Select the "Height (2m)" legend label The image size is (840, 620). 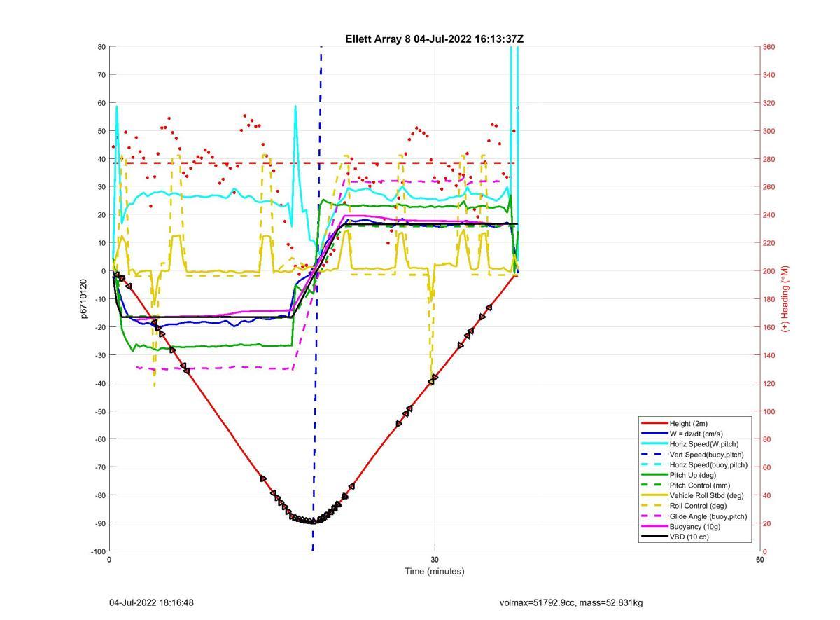[x=688, y=423]
